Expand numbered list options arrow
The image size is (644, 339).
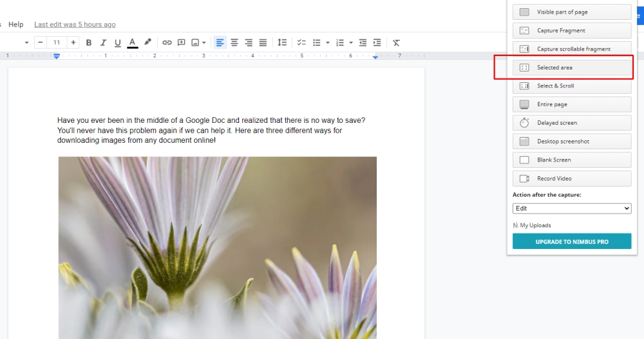click(x=351, y=42)
